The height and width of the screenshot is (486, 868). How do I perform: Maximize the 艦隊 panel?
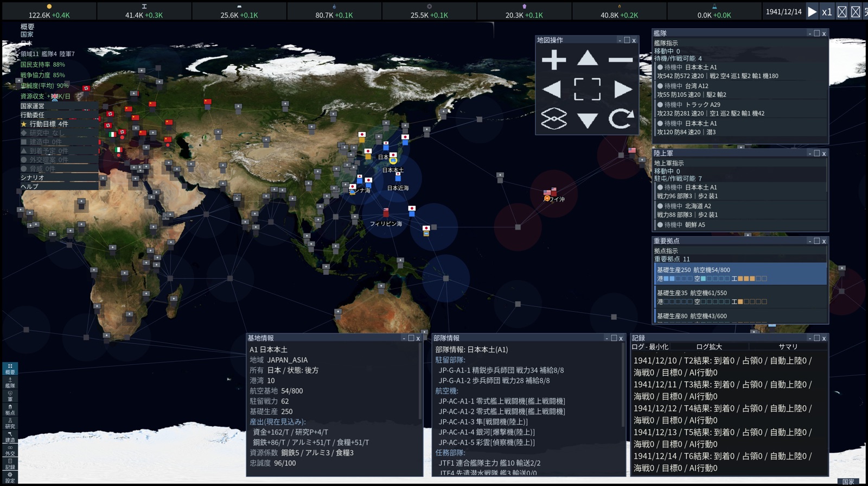click(817, 34)
